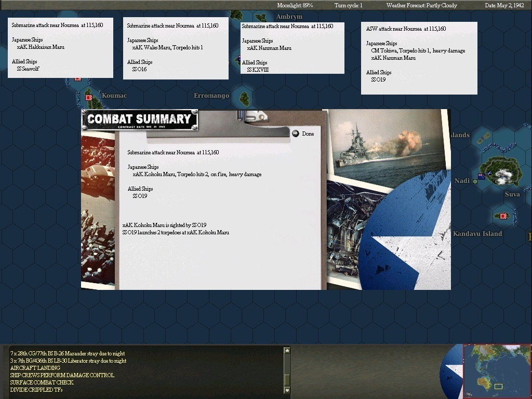Click the Koumac base label
Image resolution: width=532 pixels, height=399 pixels.
pyautogui.click(x=114, y=96)
